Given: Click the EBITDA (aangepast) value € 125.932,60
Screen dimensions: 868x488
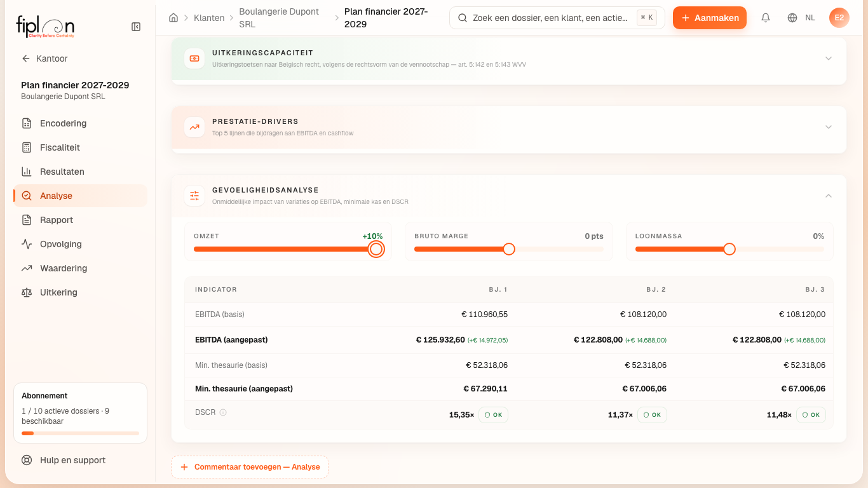Looking at the screenshot, I should pos(440,340).
